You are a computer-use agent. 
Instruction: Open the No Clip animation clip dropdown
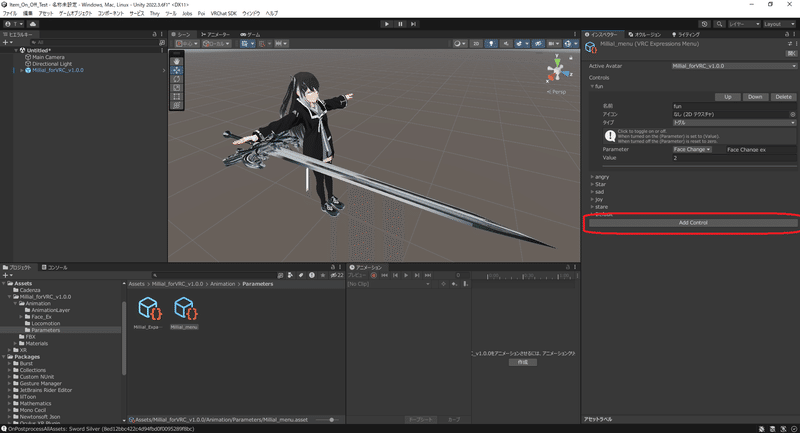coord(388,284)
